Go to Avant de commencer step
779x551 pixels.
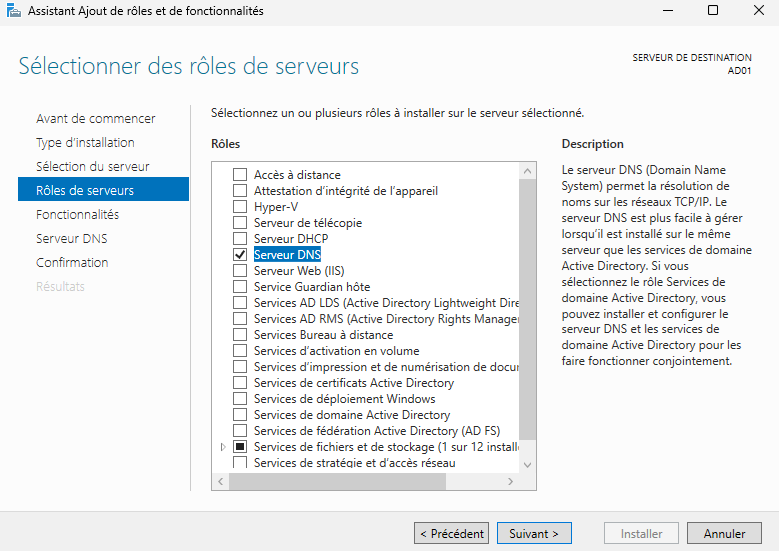[96, 118]
